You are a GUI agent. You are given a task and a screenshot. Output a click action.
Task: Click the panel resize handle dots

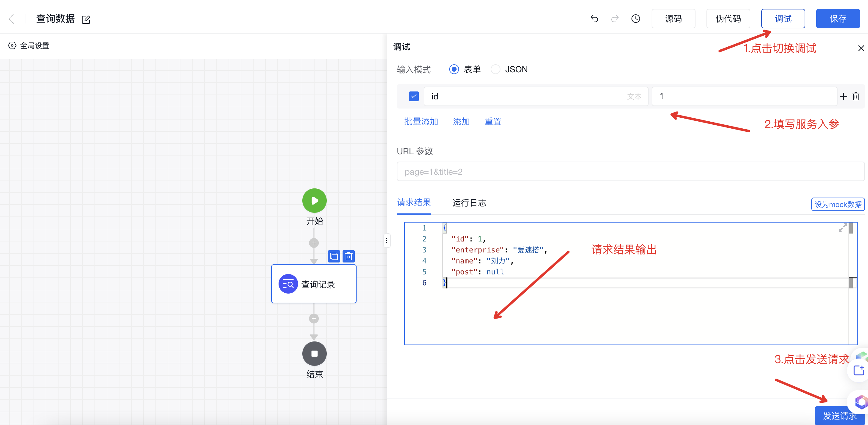click(x=386, y=240)
